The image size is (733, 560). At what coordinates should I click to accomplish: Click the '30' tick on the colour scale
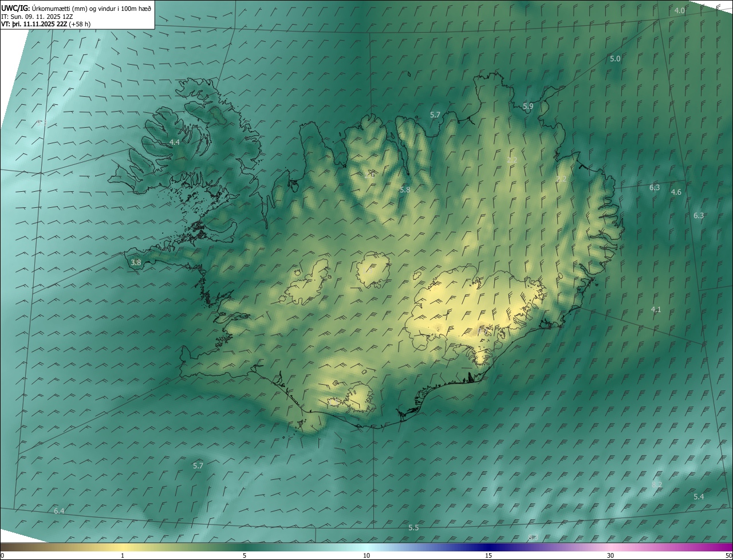pos(610,555)
